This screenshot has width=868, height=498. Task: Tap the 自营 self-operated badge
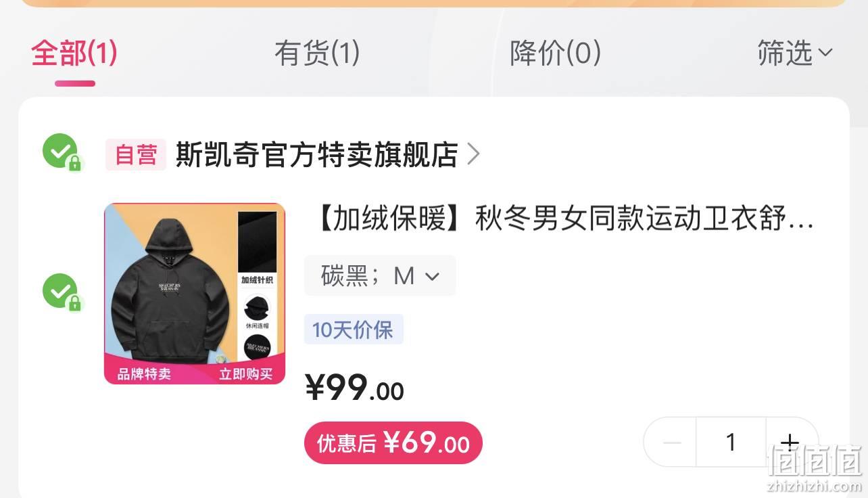tap(136, 154)
